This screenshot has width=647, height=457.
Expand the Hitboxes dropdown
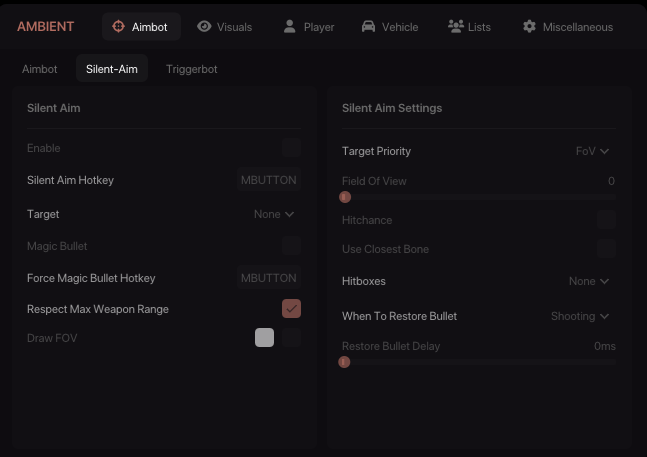589,281
